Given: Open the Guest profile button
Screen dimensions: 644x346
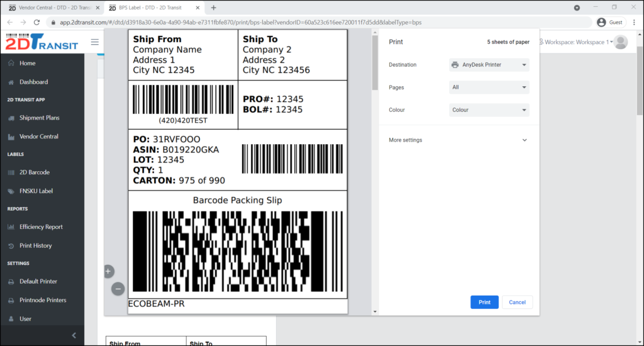Looking at the screenshot, I should pos(610,22).
